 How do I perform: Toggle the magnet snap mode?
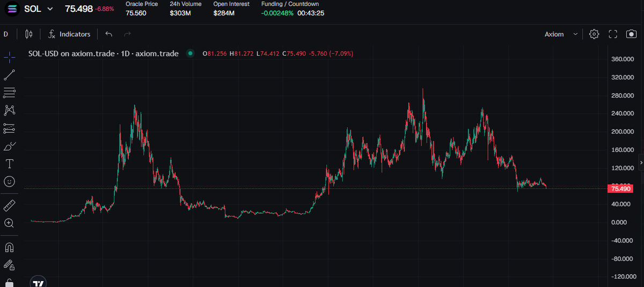click(9, 247)
